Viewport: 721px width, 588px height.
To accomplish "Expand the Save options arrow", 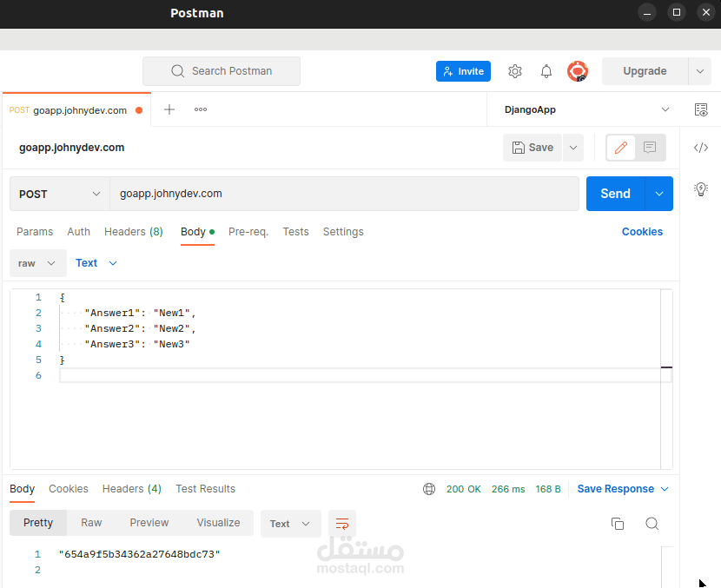I will coord(573,148).
